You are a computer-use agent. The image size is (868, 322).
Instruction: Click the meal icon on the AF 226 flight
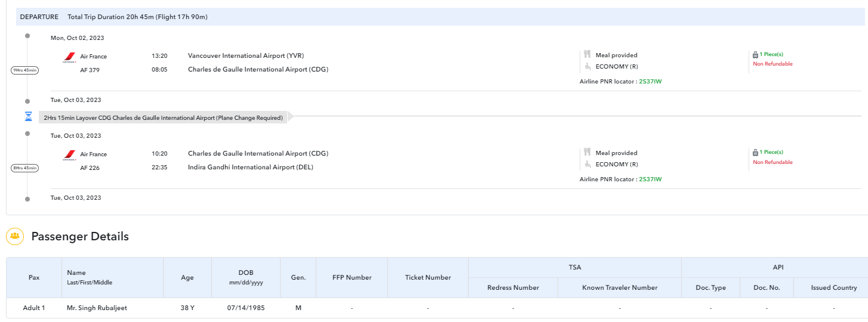pyautogui.click(x=587, y=153)
